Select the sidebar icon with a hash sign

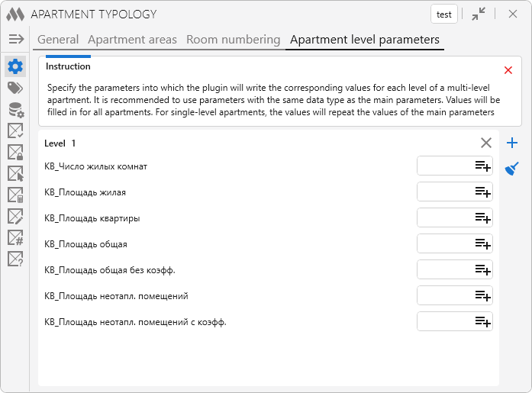(x=15, y=238)
